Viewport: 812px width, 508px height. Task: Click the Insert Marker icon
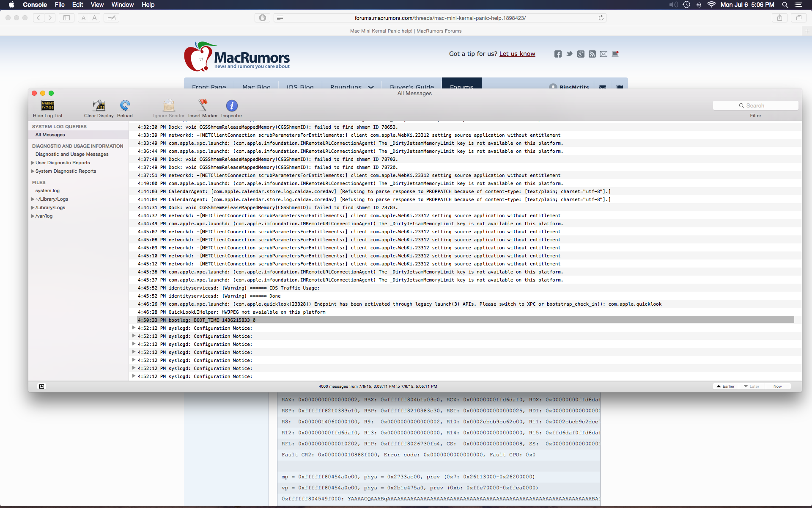pos(203,105)
